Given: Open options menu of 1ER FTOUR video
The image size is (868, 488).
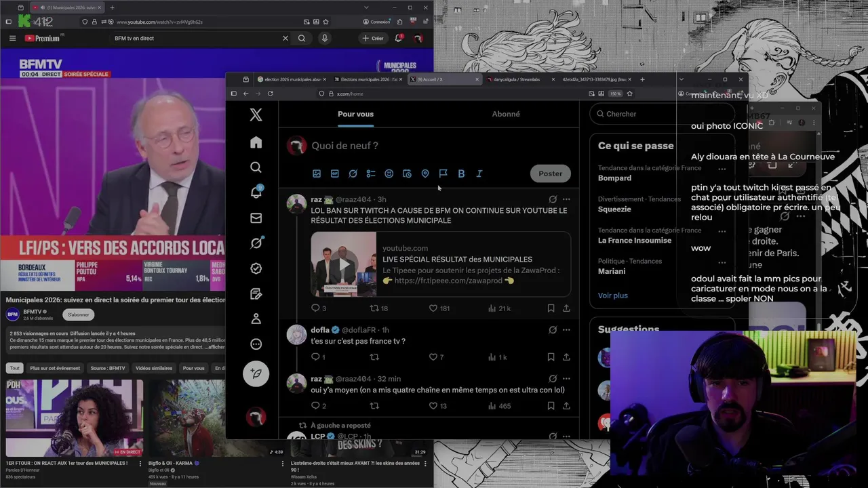Looking at the screenshot, I should tap(140, 464).
